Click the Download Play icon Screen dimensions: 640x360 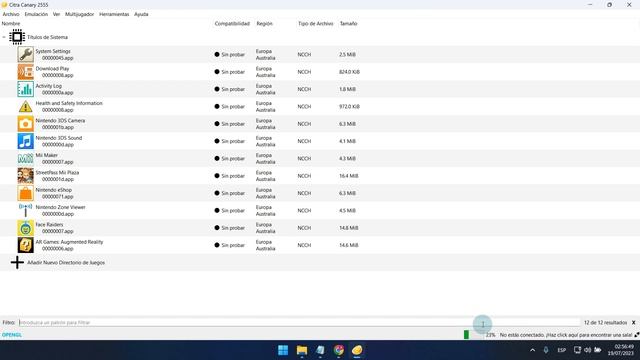coord(25,72)
